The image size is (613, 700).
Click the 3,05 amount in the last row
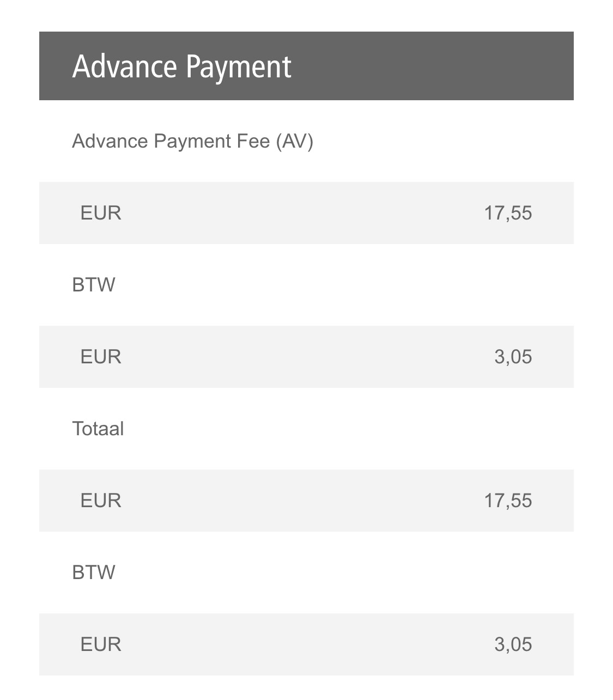click(513, 644)
